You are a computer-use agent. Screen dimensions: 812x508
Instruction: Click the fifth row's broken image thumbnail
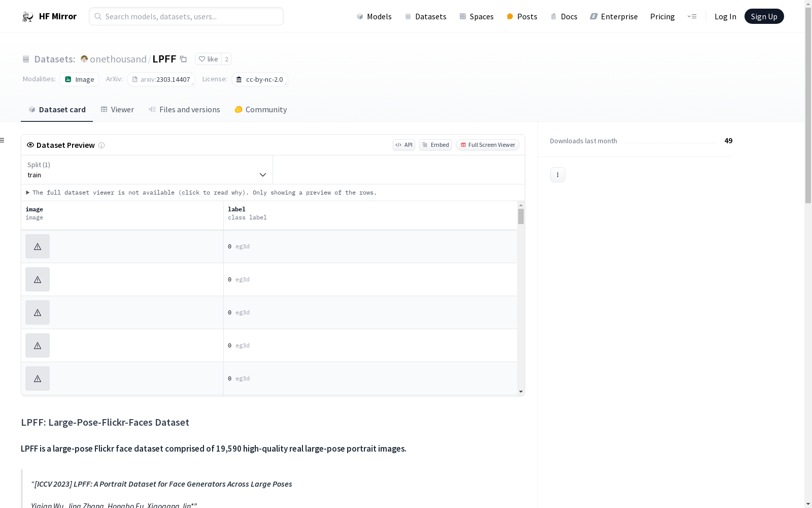click(x=38, y=378)
